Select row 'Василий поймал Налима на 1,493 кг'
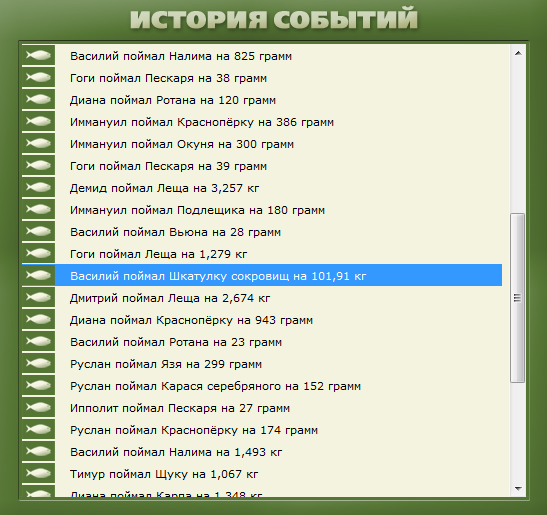Image resolution: width=547 pixels, height=515 pixels. point(262,451)
